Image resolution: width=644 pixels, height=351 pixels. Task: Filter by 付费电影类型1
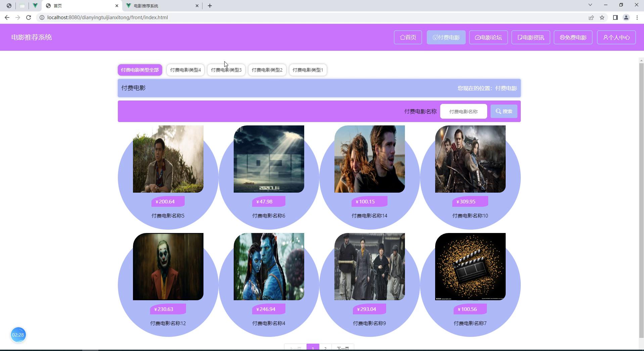[308, 70]
